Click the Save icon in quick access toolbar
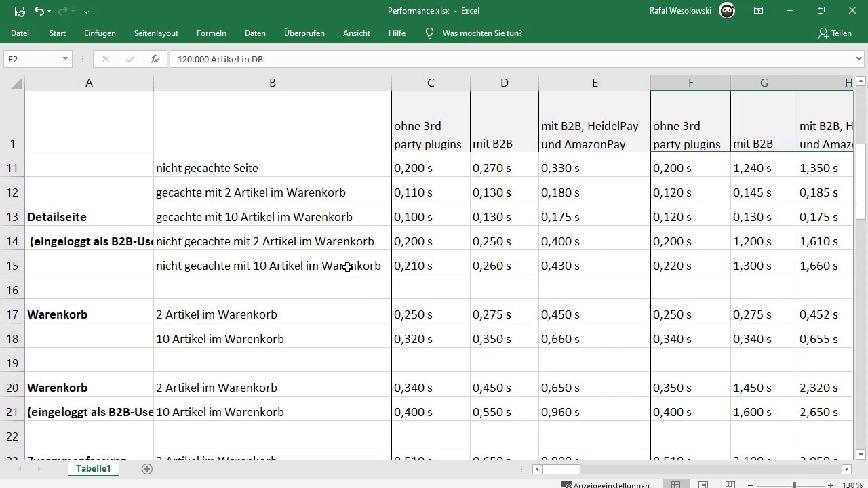Image resolution: width=868 pixels, height=488 pixels. (20, 11)
